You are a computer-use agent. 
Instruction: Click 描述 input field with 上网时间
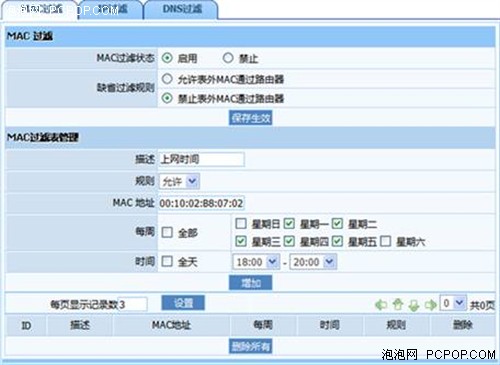[x=202, y=159]
